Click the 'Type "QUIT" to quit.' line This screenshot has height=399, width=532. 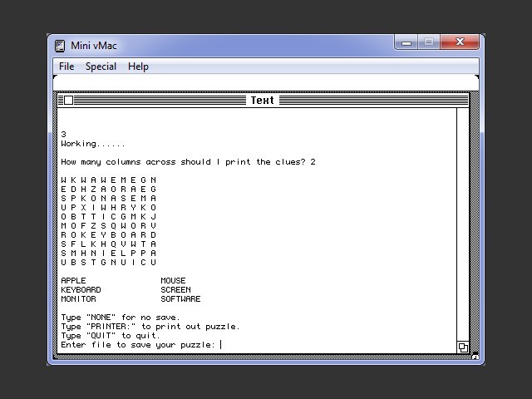point(111,336)
